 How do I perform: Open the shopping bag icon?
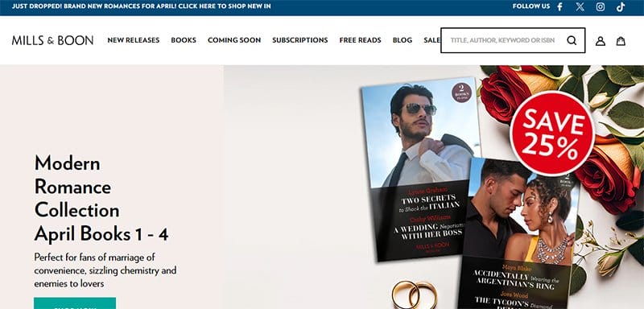[x=621, y=40]
